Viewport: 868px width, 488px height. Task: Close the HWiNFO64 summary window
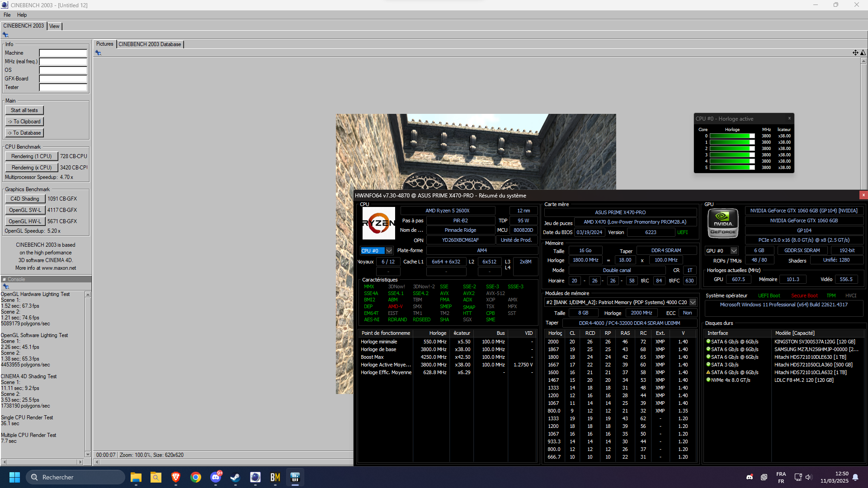click(863, 195)
